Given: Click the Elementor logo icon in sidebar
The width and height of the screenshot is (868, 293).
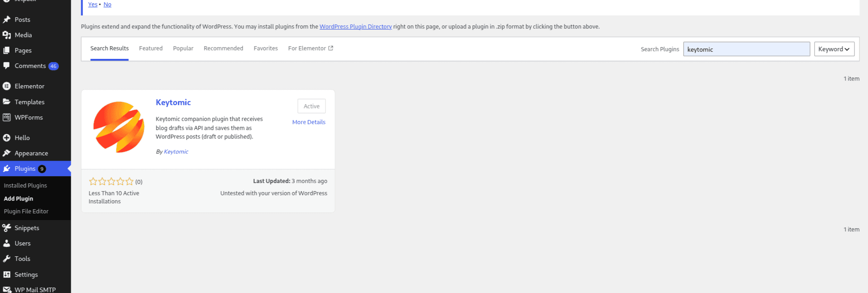Looking at the screenshot, I should coord(7,86).
